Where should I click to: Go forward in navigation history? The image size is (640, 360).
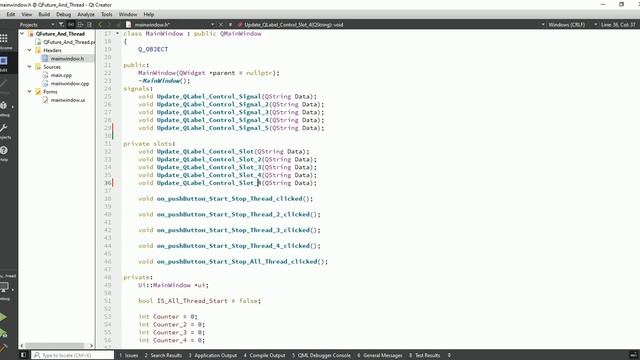tap(109, 24)
